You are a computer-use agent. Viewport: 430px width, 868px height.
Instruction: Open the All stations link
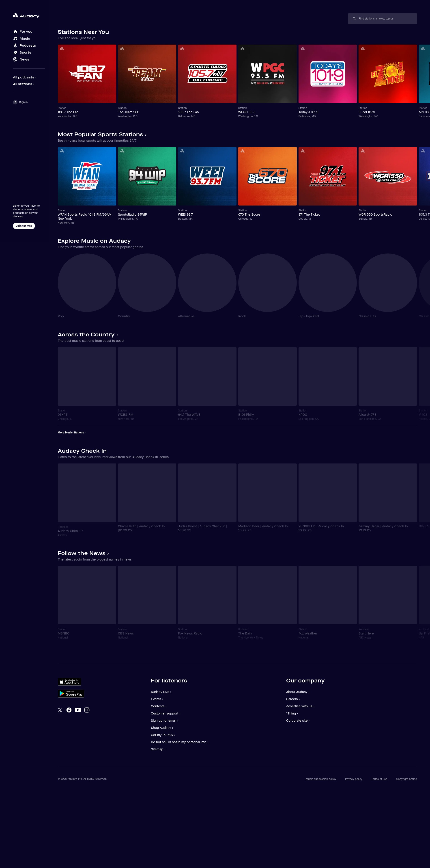24,84
